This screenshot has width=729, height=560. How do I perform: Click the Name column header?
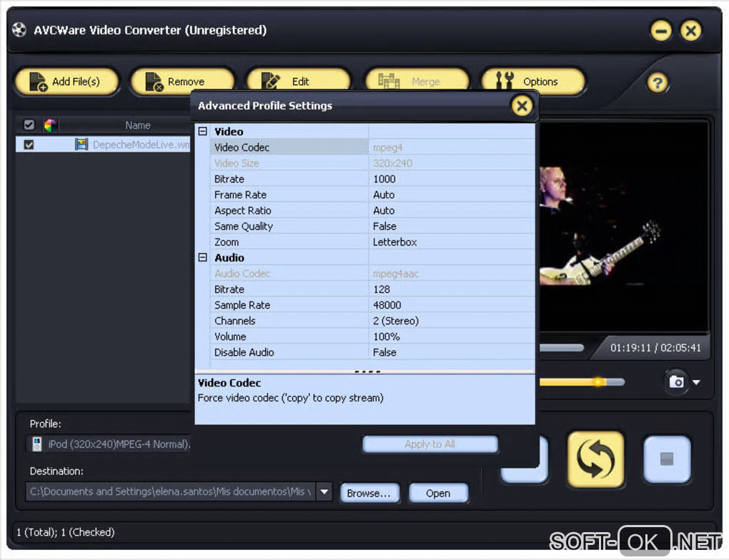point(138,125)
